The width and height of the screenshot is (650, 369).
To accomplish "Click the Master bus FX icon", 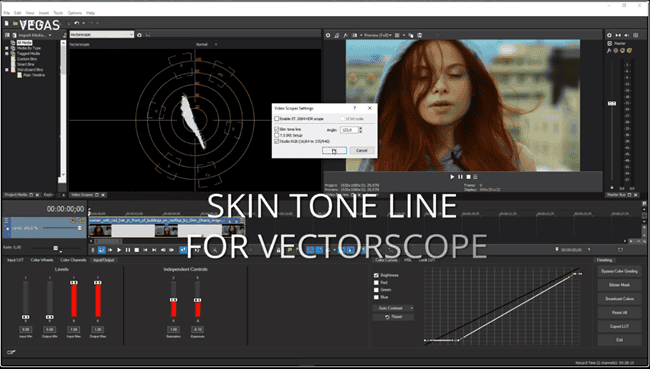I will [x=609, y=51].
